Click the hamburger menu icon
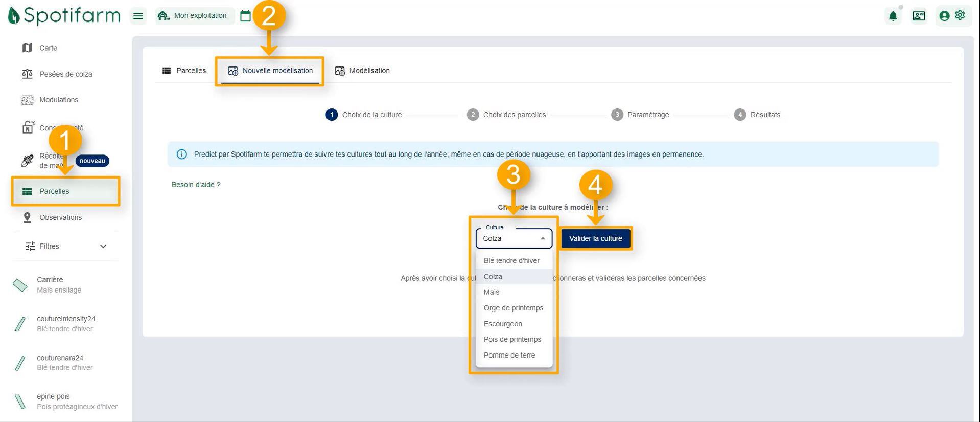This screenshot has height=422, width=980. (x=138, y=16)
